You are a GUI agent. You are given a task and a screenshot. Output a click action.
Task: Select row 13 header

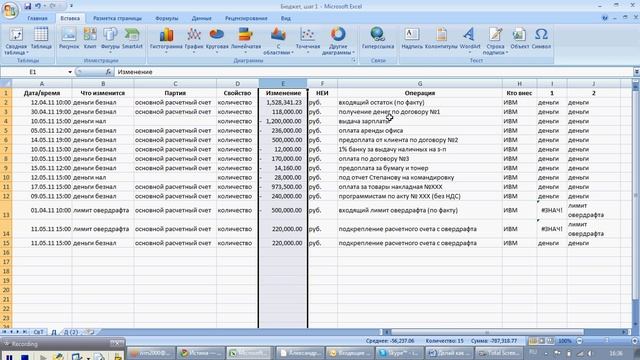[x=6, y=210]
